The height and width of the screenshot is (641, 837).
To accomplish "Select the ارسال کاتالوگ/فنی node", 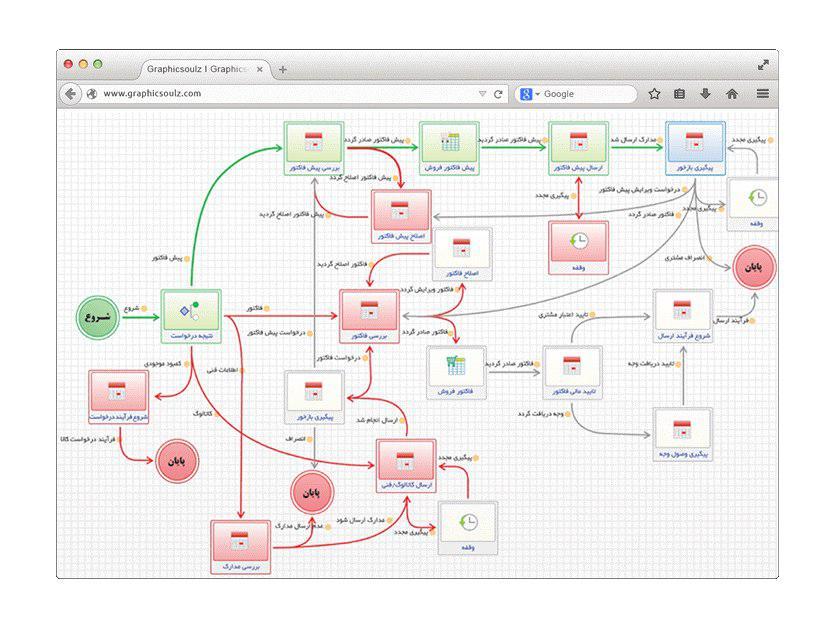I will [406, 465].
